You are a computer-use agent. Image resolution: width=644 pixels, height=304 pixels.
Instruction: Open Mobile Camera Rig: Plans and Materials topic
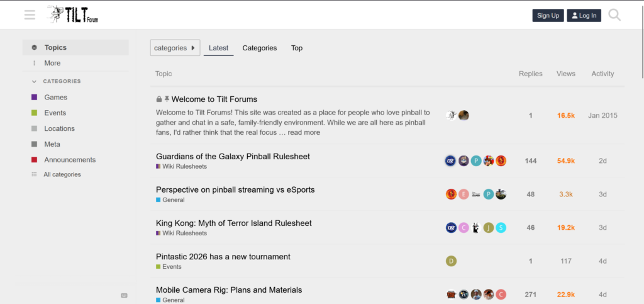point(229,290)
